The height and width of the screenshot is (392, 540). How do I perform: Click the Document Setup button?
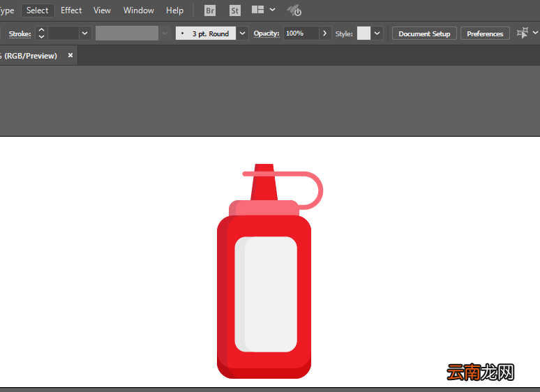pyautogui.click(x=424, y=33)
